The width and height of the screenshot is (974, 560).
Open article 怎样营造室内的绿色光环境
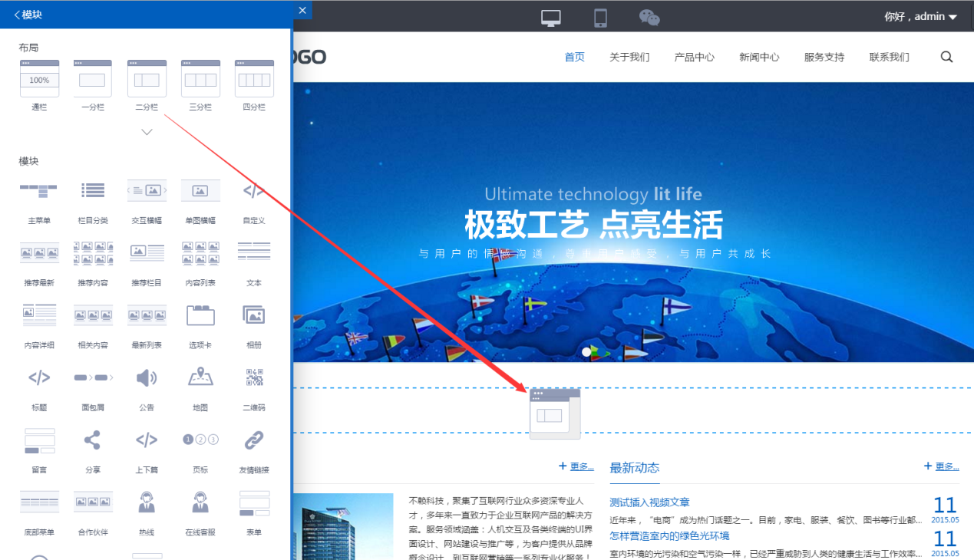point(669,535)
